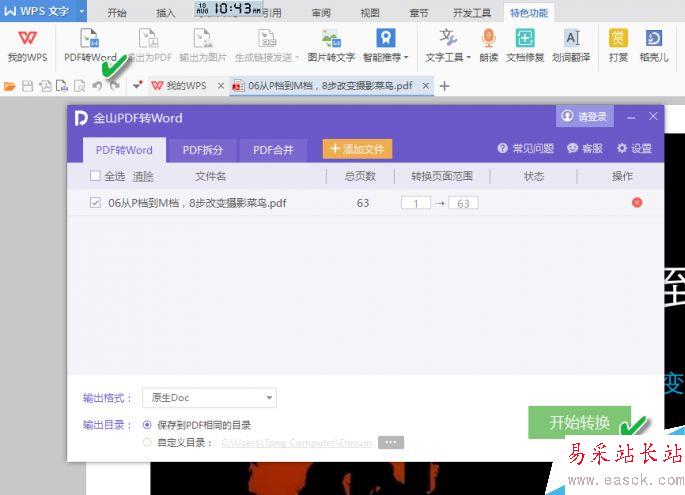Browse custom directory with the ... button

(391, 443)
